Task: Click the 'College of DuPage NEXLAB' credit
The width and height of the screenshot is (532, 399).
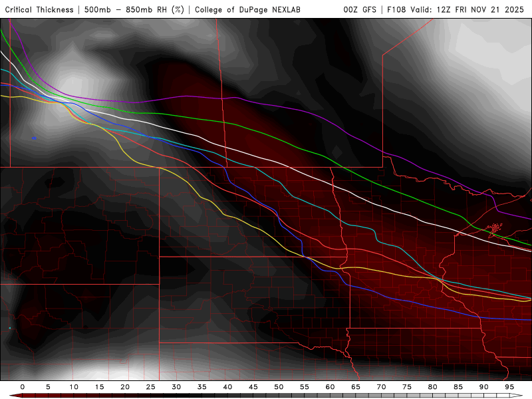Action: click(247, 9)
